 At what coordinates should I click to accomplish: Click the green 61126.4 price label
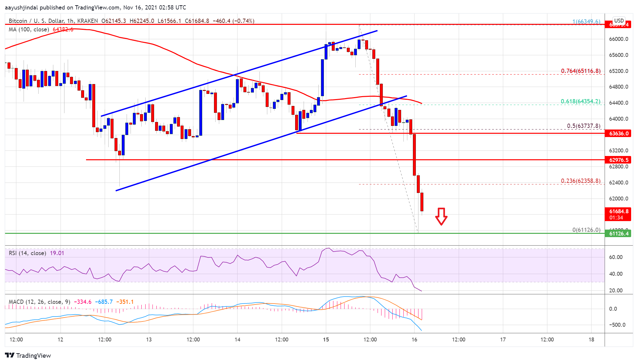point(618,234)
